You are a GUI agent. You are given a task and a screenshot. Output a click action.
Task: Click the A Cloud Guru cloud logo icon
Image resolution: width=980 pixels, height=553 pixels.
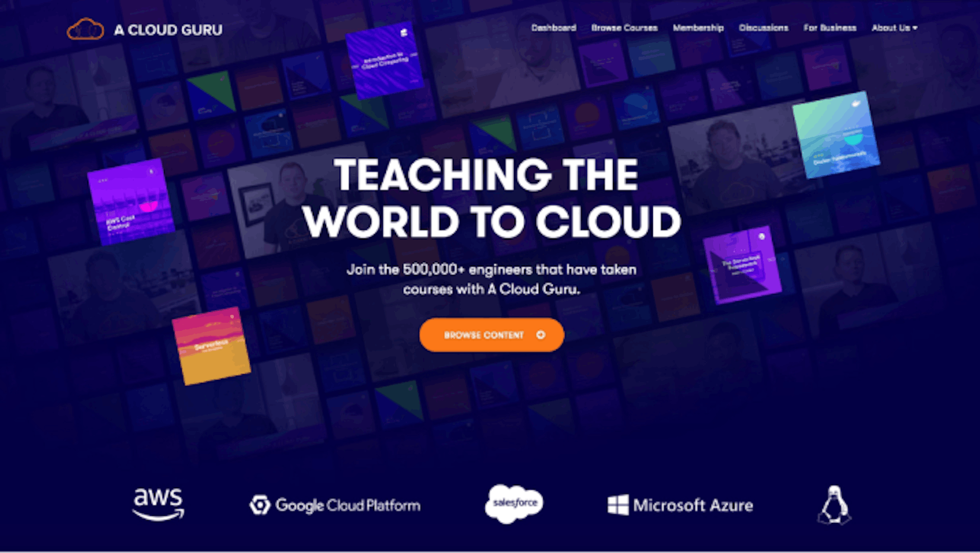[85, 29]
